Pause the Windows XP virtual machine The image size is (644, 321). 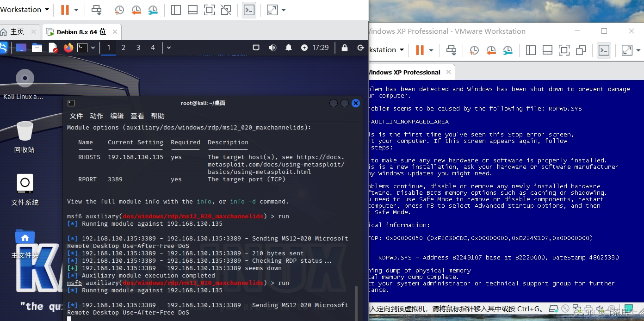420,50
